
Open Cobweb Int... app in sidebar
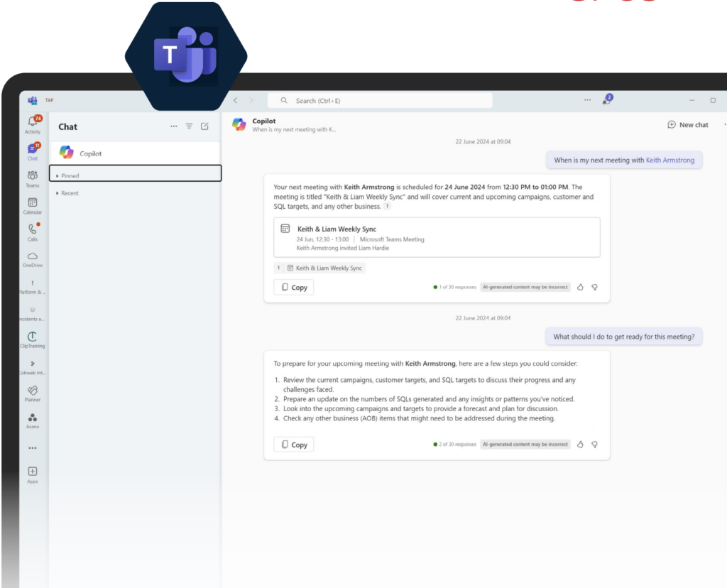[x=33, y=367]
